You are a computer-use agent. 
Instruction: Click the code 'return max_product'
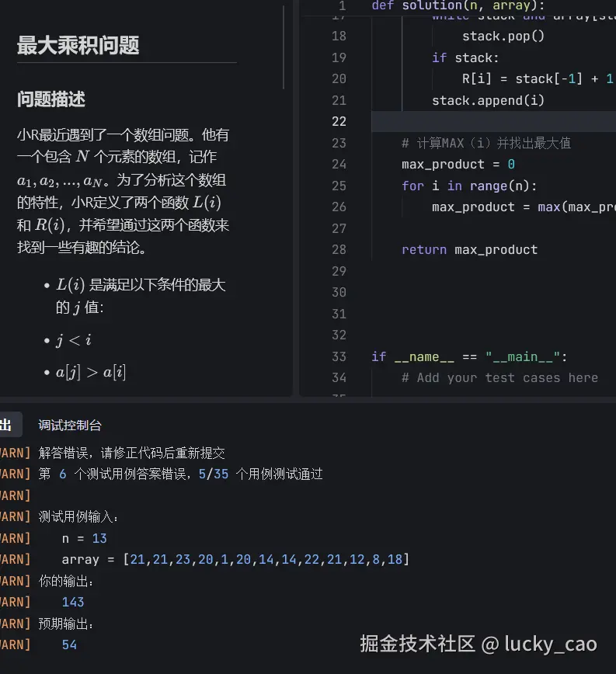click(469, 250)
